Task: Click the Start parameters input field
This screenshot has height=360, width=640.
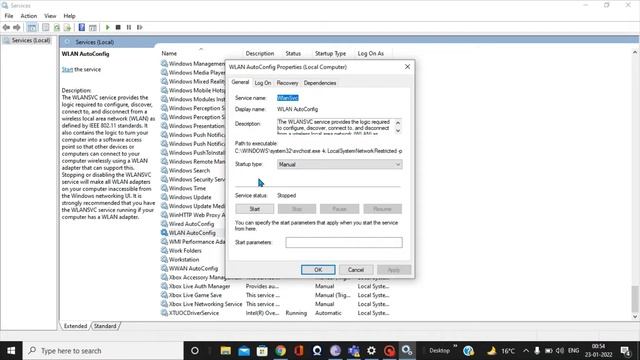Action: pyautogui.click(x=344, y=242)
